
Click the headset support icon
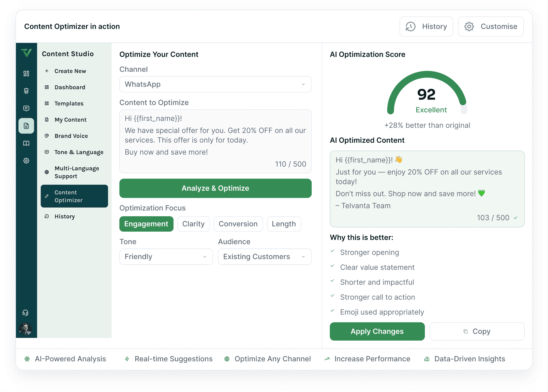click(26, 313)
